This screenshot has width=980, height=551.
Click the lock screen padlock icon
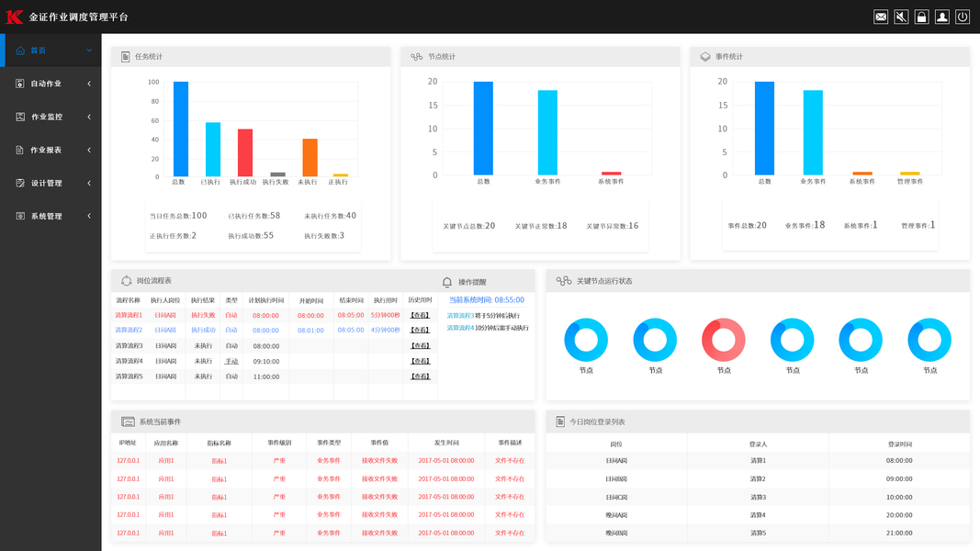921,17
